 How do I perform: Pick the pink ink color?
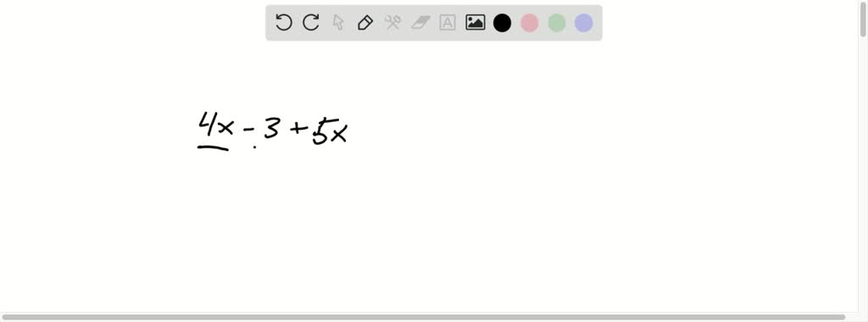point(529,23)
